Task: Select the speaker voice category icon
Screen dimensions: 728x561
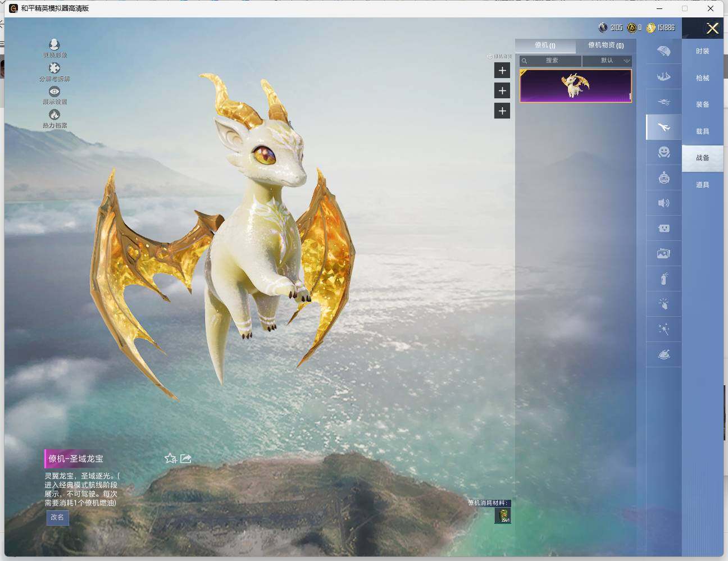Action: tap(663, 203)
